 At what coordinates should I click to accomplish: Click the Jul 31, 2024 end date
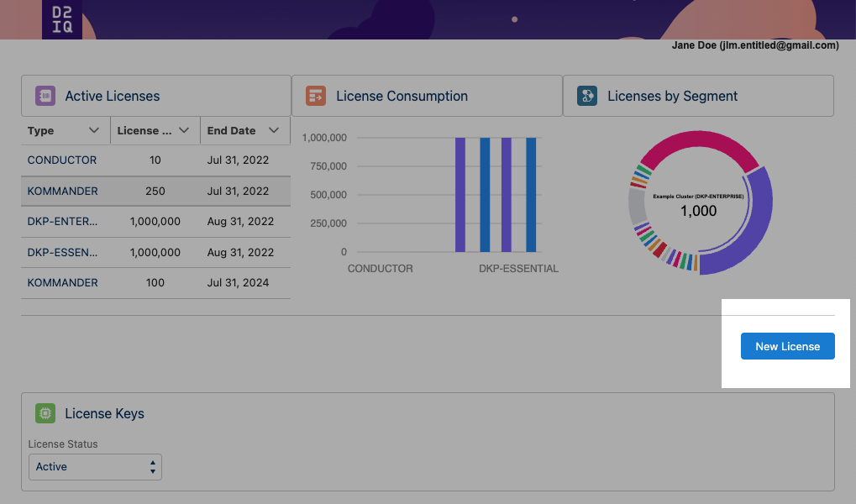coord(238,282)
